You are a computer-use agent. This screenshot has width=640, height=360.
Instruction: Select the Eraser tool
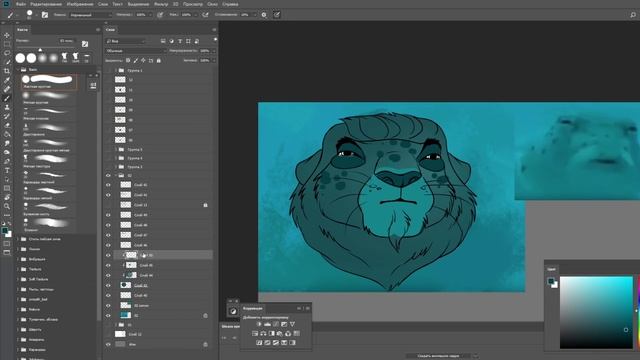[7, 125]
